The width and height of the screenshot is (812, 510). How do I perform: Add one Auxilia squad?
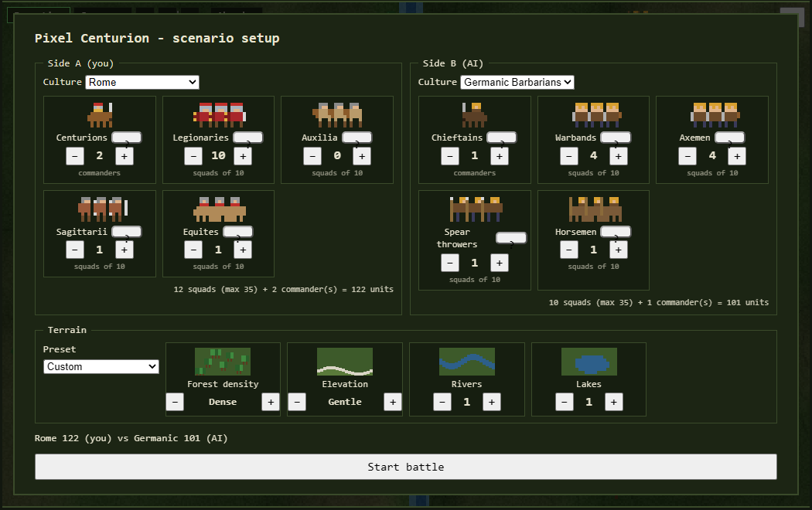[362, 156]
